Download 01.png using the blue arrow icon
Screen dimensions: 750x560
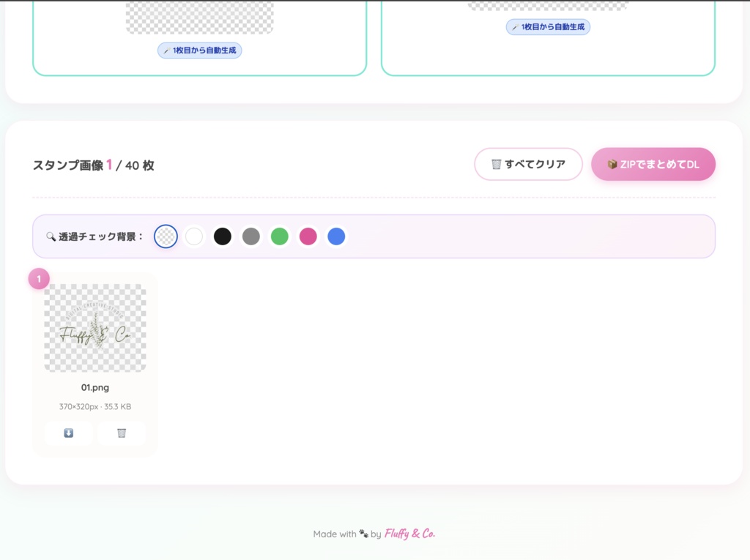[x=68, y=433]
